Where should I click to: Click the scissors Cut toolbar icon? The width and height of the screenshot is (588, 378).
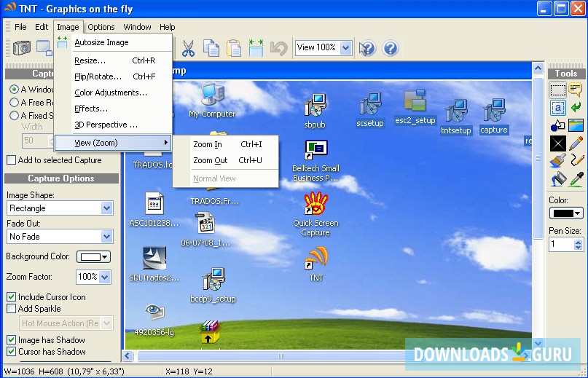pos(188,49)
